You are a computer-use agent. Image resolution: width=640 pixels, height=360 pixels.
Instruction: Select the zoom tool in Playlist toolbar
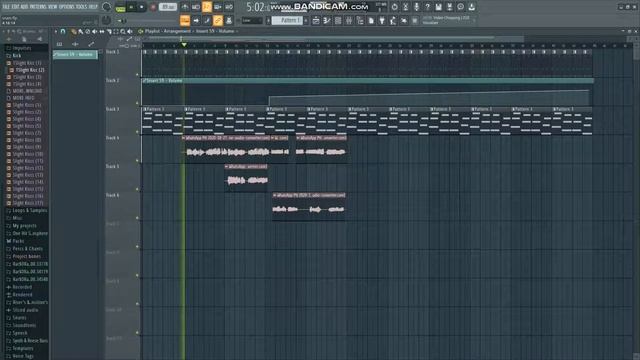(123, 31)
